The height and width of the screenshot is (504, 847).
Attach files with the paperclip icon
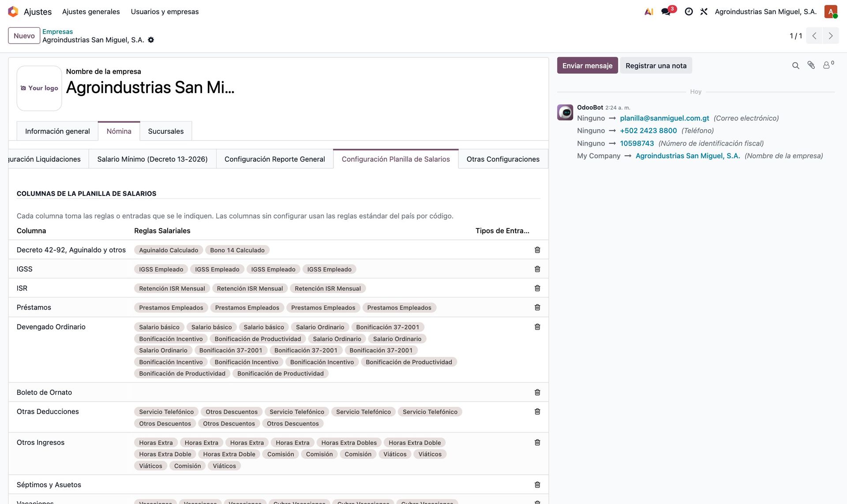[x=811, y=65]
